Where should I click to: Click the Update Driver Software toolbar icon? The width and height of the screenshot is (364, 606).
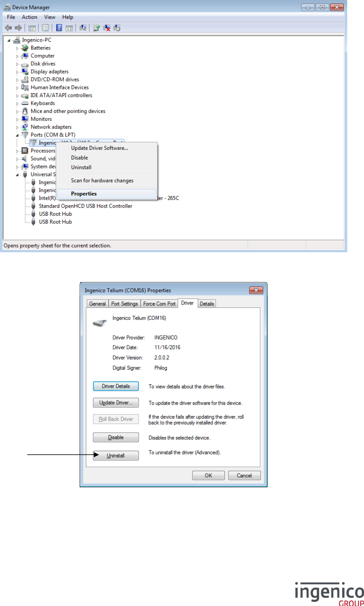point(97,28)
